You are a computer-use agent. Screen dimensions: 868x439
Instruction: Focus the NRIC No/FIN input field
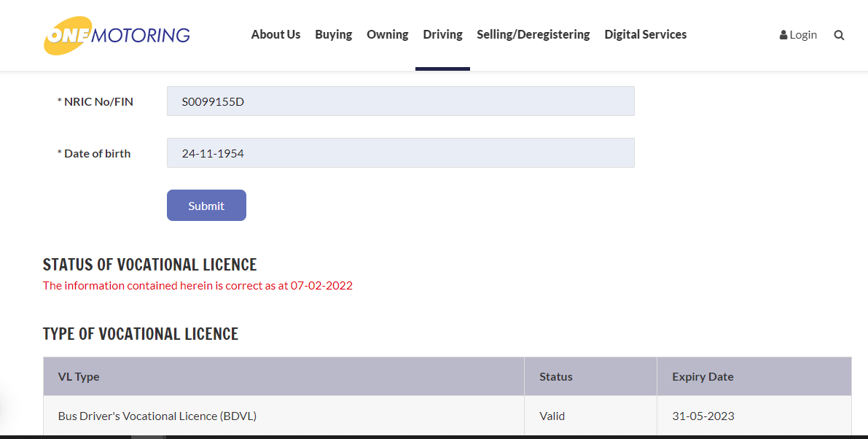click(400, 101)
